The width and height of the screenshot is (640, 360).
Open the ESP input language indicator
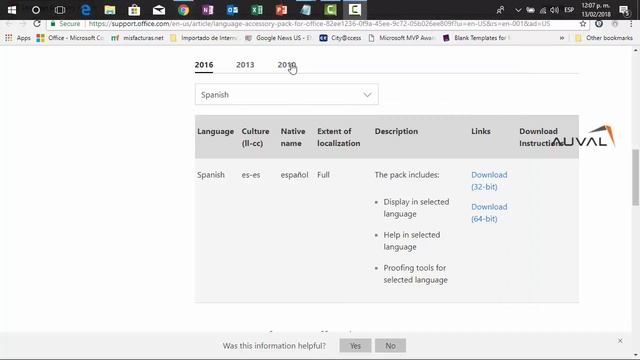point(569,10)
